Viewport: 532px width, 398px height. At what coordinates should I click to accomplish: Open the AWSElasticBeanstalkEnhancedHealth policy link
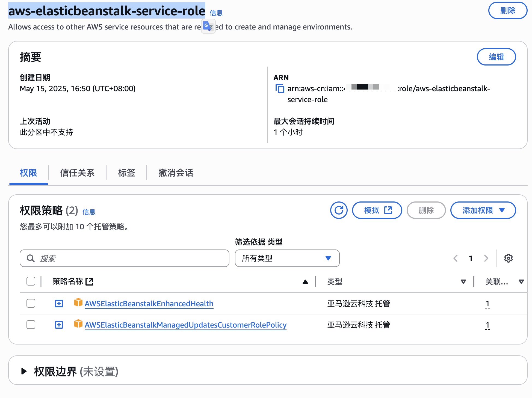click(149, 304)
